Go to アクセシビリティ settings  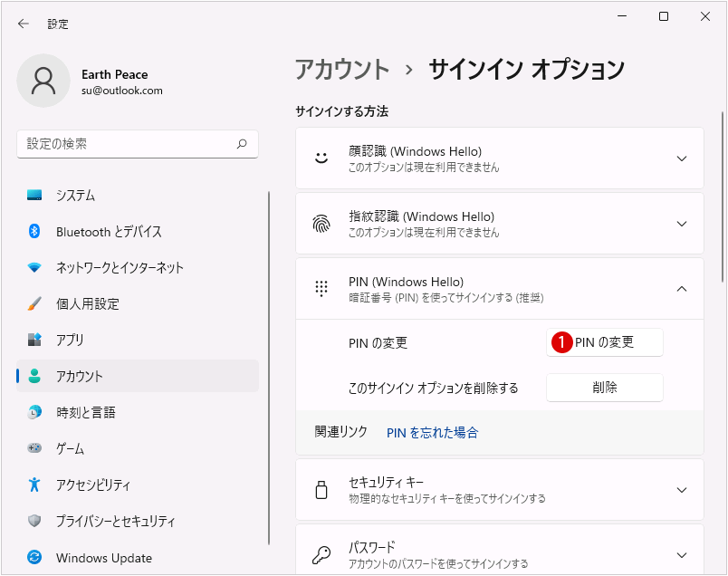tap(138, 485)
